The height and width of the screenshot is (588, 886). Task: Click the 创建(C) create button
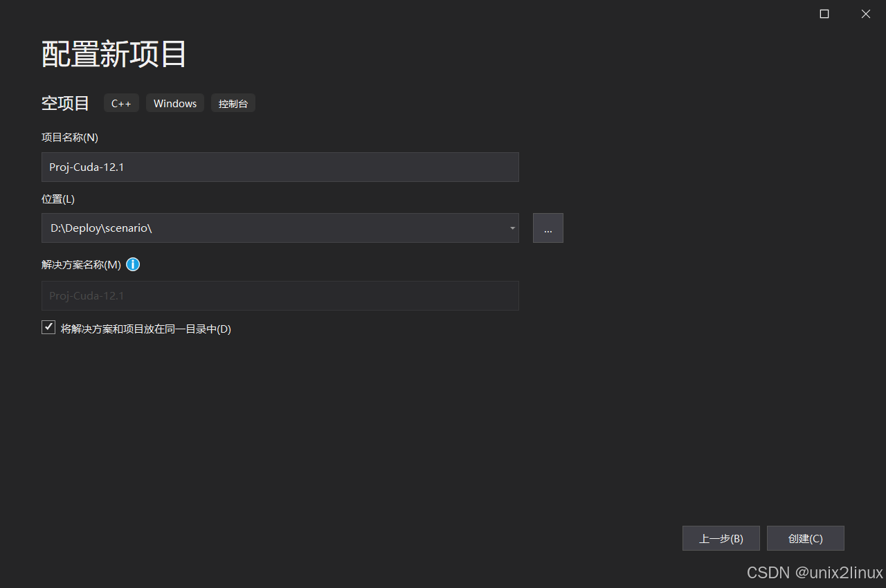806,538
